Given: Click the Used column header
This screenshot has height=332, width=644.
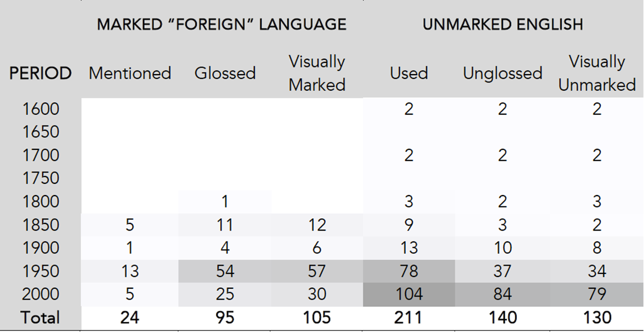Looking at the screenshot, I should tap(409, 73).
